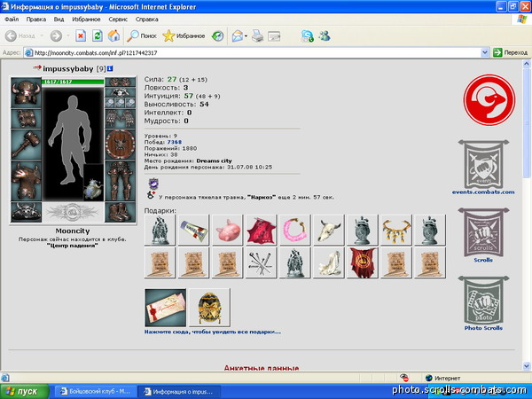Click the invitation card gift
The height and width of the screenshot is (399, 532).
click(x=165, y=308)
